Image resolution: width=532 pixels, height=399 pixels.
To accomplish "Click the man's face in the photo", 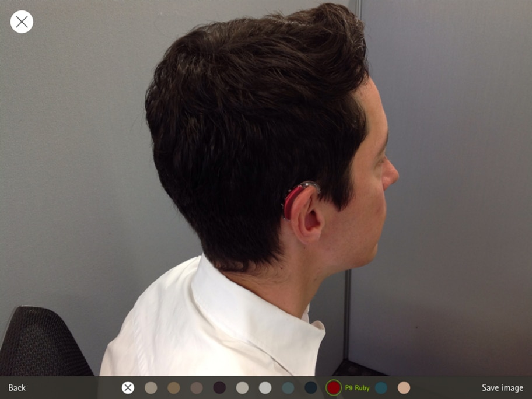I will click(x=367, y=192).
